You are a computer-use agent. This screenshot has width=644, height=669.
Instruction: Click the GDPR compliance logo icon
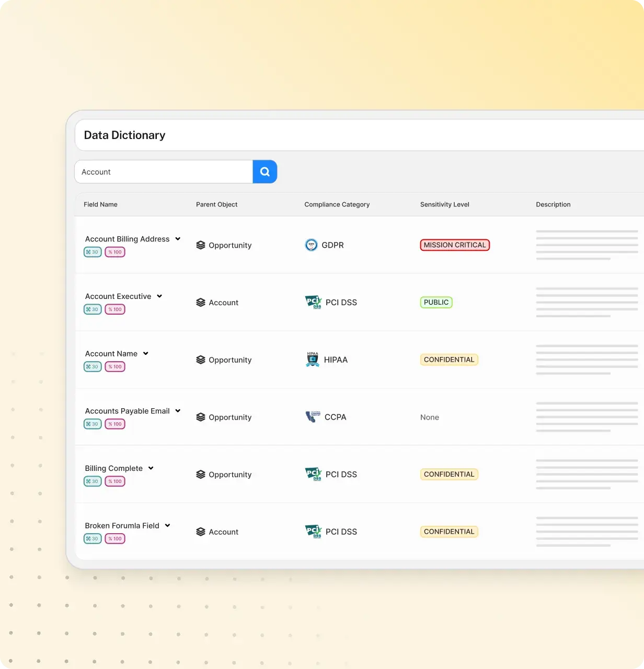coord(311,245)
